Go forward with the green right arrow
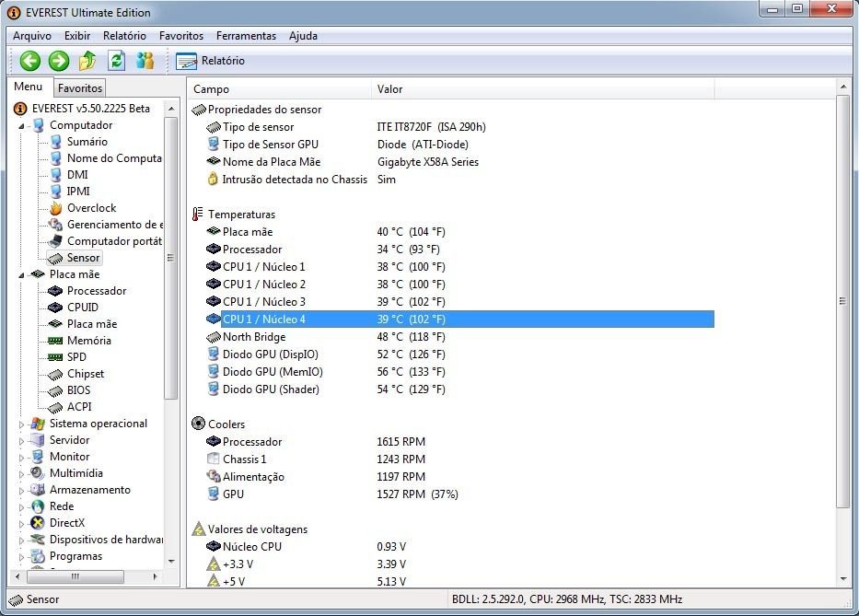This screenshot has height=616, width=859. pos(59,61)
